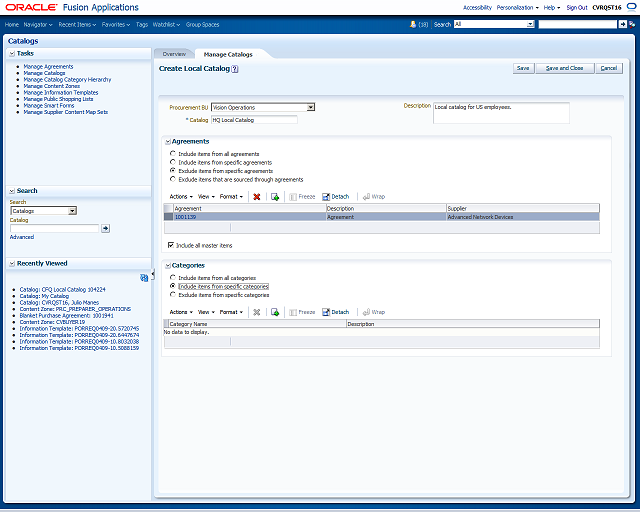
Task: Click the Advanced search link
Action: (x=22, y=237)
